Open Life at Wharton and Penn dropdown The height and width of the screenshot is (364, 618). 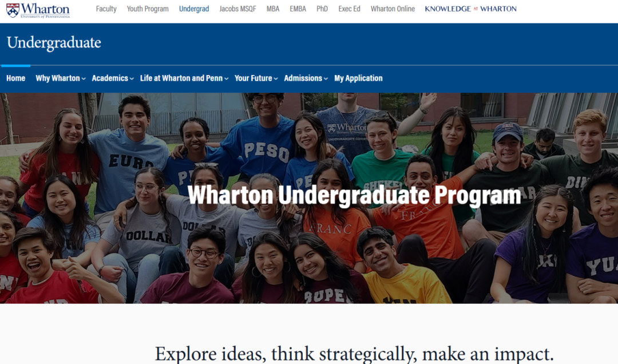click(x=184, y=78)
